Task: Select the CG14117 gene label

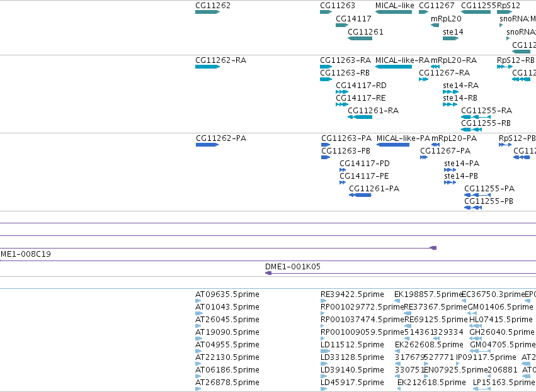Action: pos(353,18)
